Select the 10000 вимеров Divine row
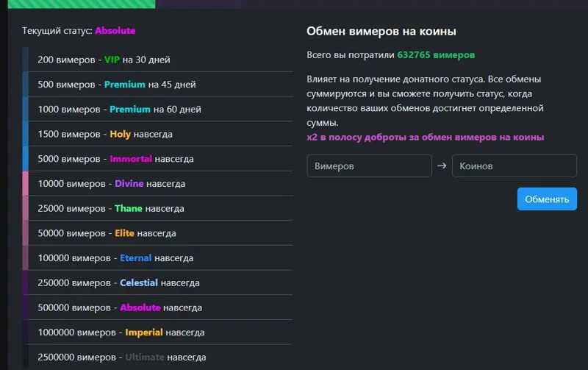 click(157, 183)
